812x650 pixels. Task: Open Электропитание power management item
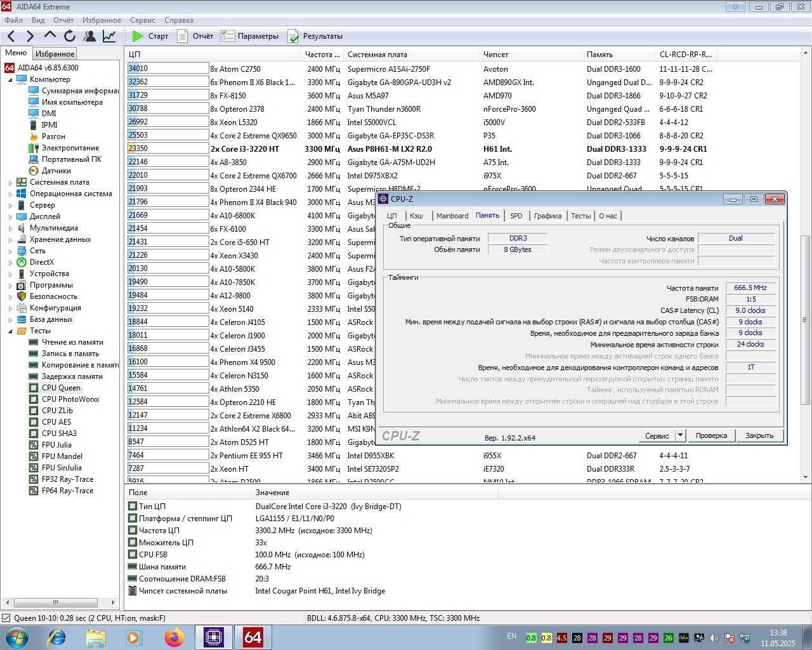pos(70,148)
